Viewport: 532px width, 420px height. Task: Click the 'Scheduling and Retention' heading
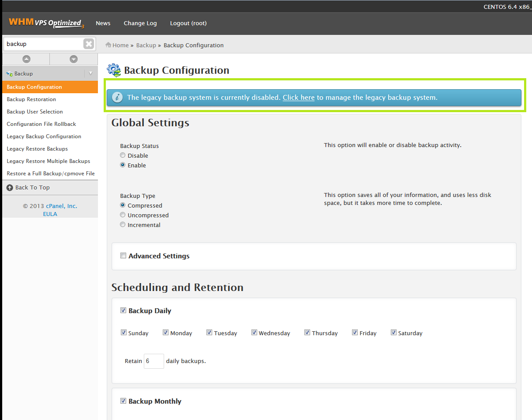coord(177,288)
